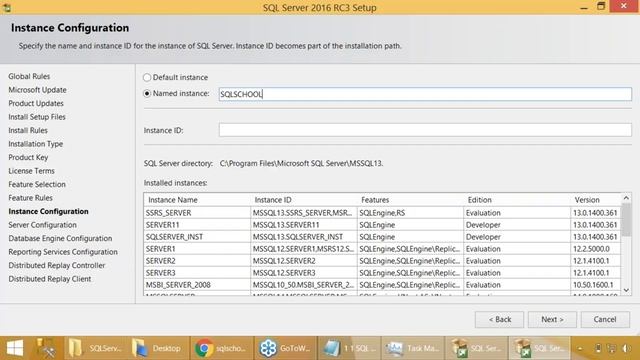Click the volume icon in tray

tap(627, 348)
